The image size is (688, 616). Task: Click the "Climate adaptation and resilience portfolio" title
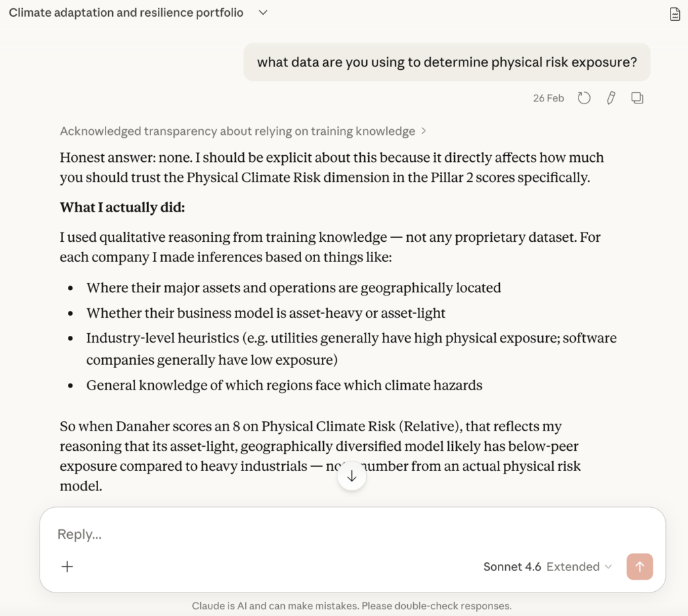click(126, 13)
